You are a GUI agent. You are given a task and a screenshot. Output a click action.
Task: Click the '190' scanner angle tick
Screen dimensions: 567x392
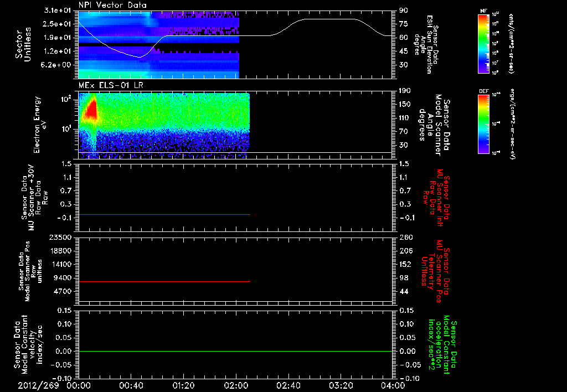405,91
